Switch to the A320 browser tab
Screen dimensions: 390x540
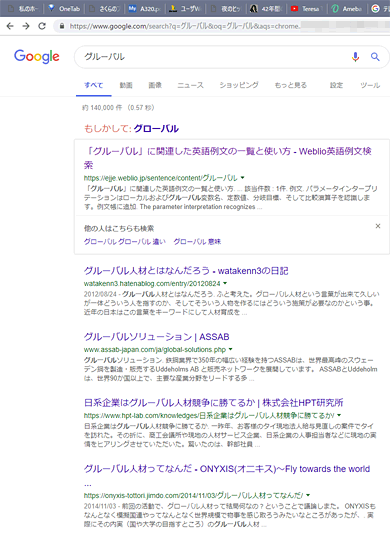pyautogui.click(x=145, y=9)
